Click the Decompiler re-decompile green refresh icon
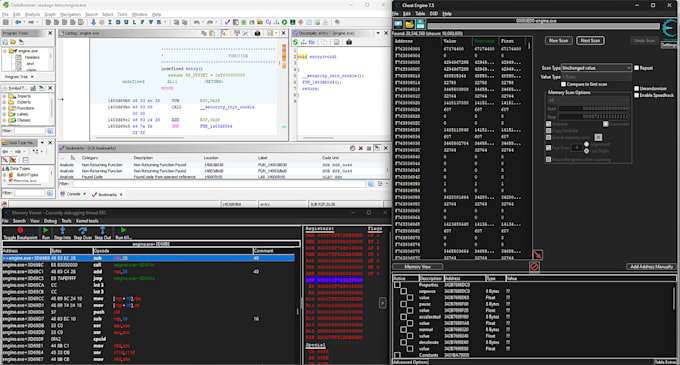 [x=295, y=42]
